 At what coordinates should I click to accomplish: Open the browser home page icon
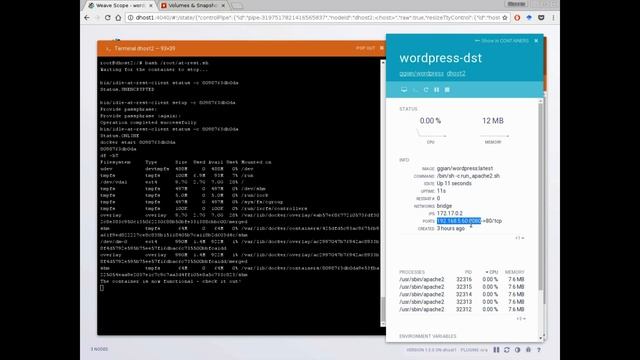(x=118, y=18)
